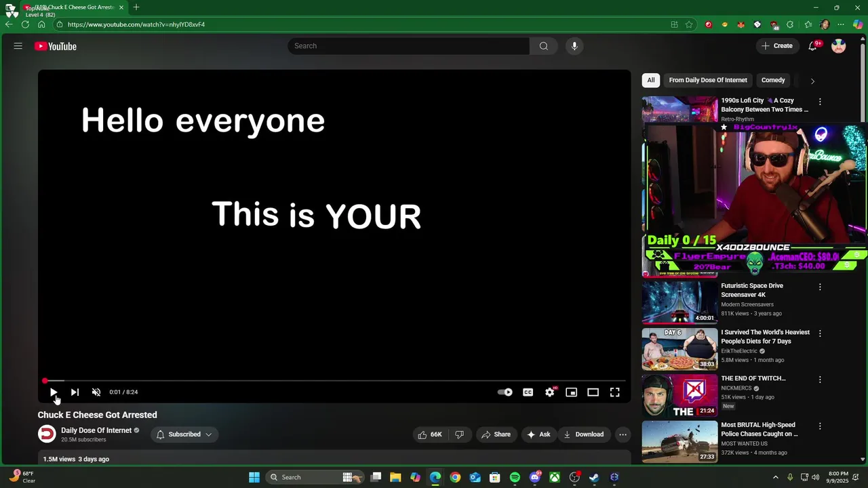Open Most BRUTAL High-Speed Police Chases title
This screenshot has height=488, width=868.
point(759,430)
